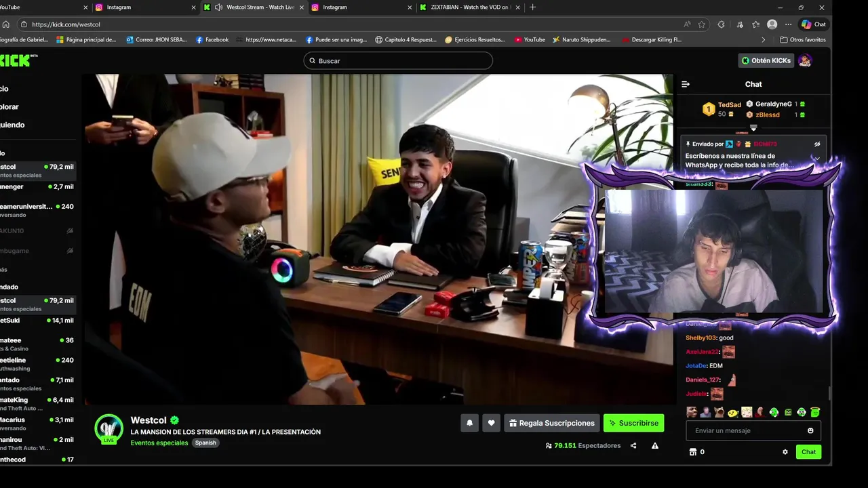Click the browser profile icon
The width and height of the screenshot is (868, 488).
pos(772,24)
